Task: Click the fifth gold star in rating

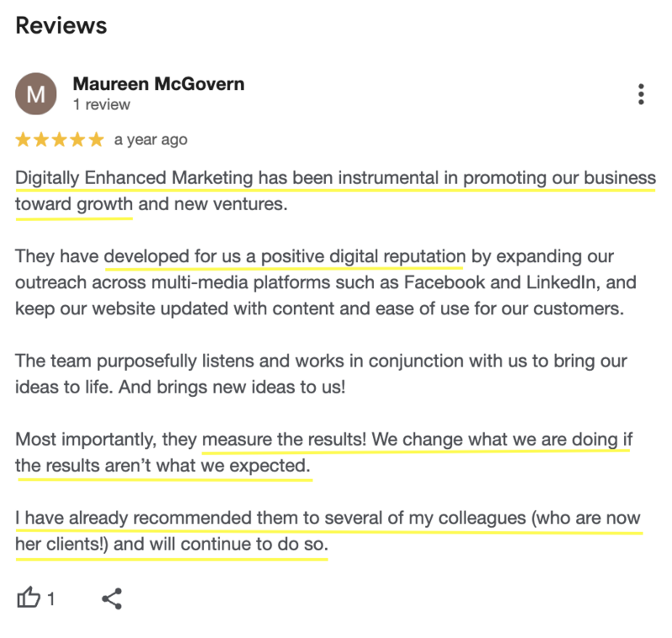Action: [97, 140]
